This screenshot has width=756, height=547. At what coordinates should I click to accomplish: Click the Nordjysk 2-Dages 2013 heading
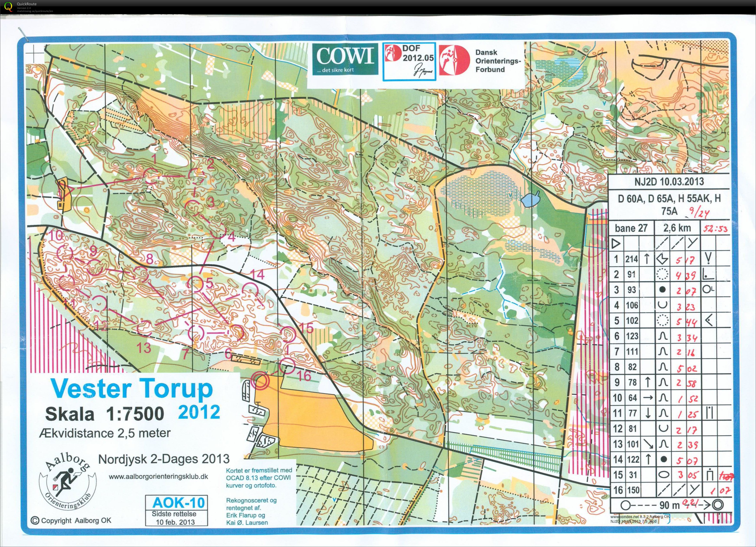(164, 459)
